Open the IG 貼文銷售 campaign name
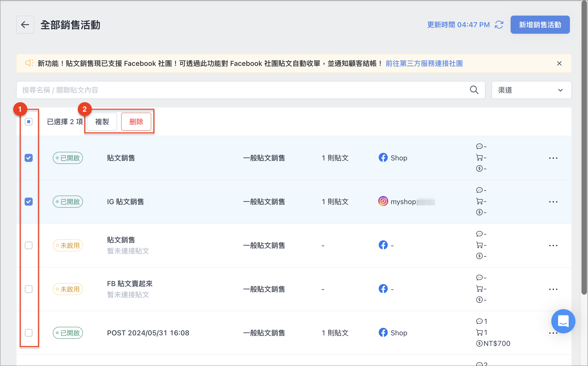Viewport: 588px width, 366px height. pyautogui.click(x=125, y=202)
